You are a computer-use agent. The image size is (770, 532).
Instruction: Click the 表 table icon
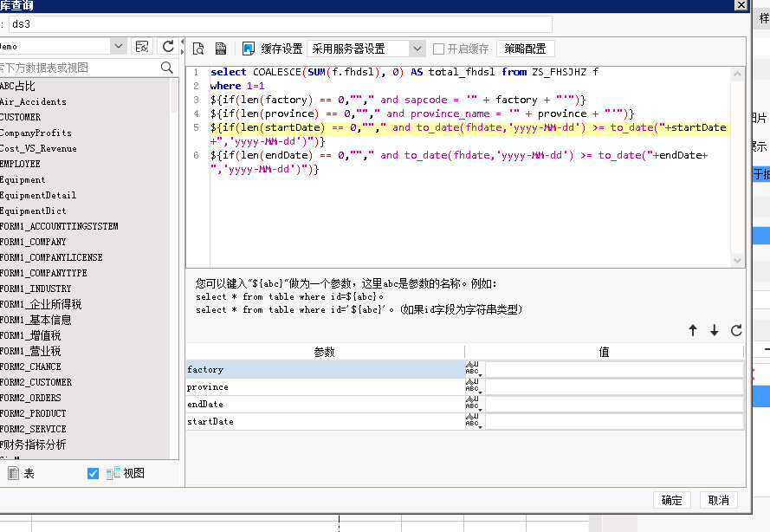14,473
